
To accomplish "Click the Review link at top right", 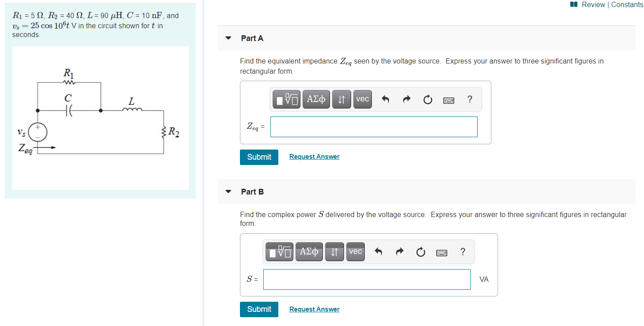I will (x=593, y=4).
